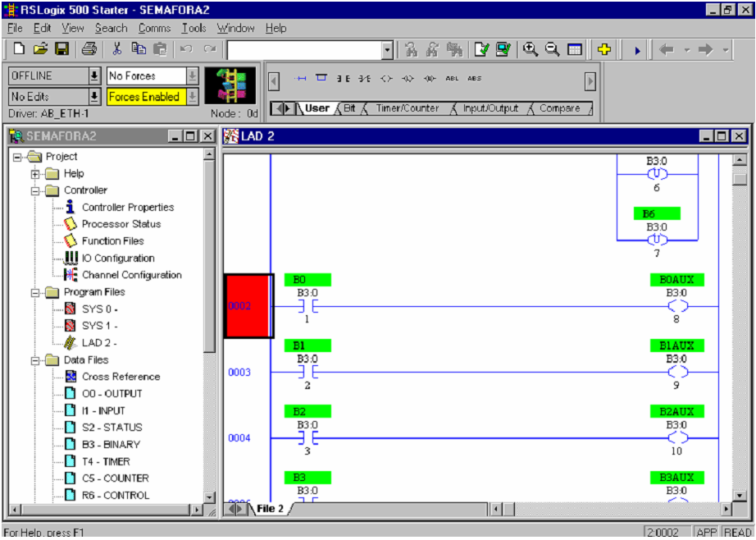
Task: Open the OFFLINE mode dropdown
Action: pyautogui.click(x=93, y=76)
